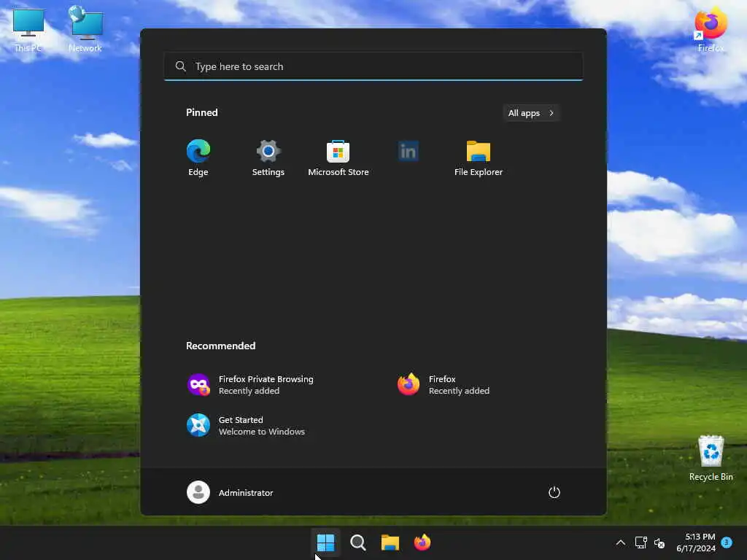
Task: Open Firefox Private Browsing recommendation
Action: [x=251, y=385]
